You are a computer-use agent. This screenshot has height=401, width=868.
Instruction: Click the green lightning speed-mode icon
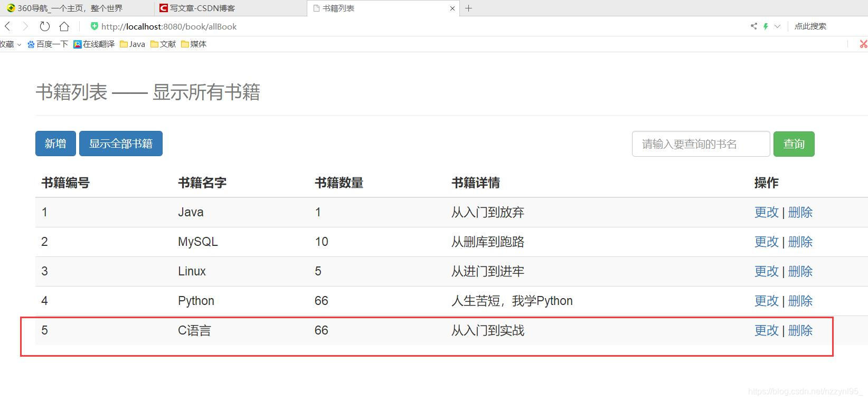coord(766,26)
